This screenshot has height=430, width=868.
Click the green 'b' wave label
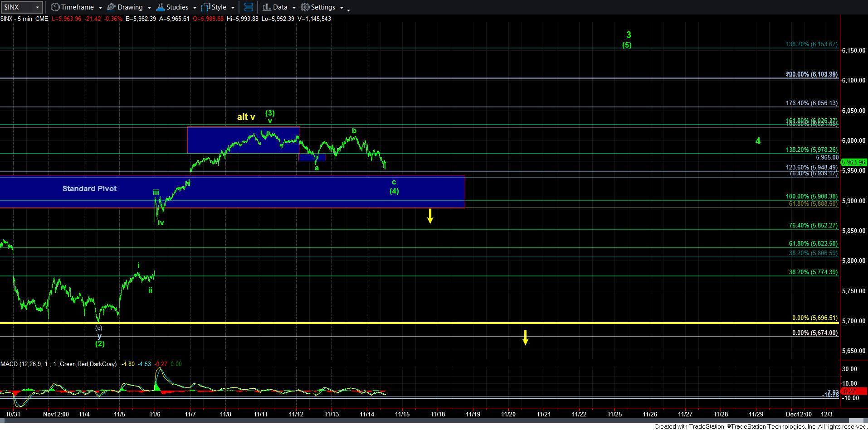click(354, 131)
